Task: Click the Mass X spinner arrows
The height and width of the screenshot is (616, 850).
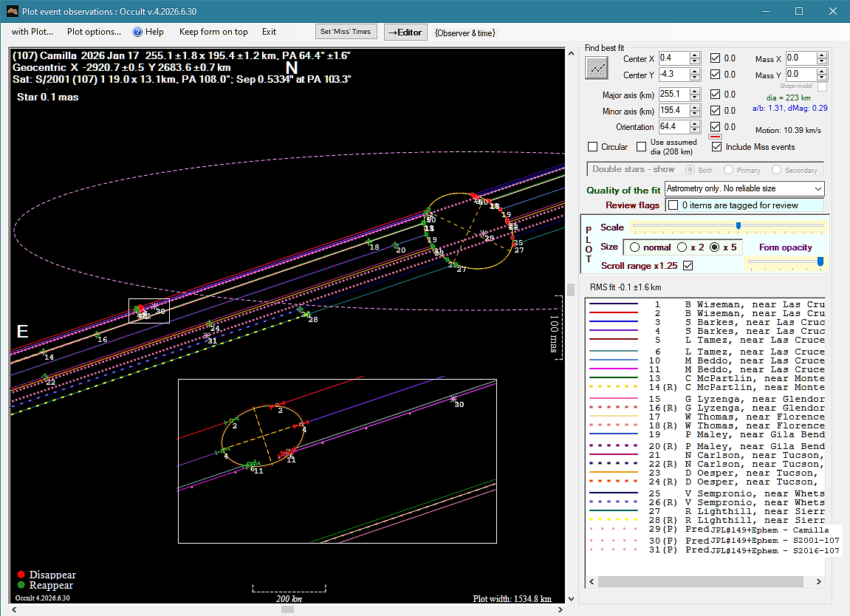Action: tap(822, 58)
